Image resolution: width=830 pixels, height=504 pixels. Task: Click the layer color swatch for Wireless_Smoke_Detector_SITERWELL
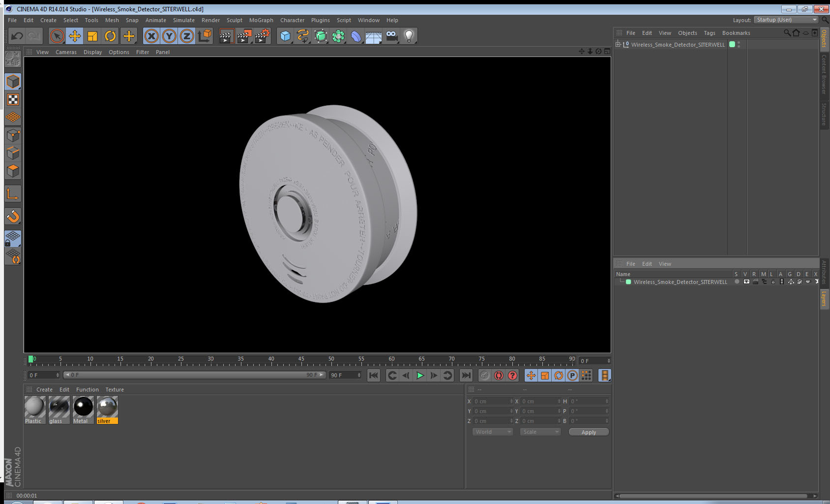(x=628, y=282)
